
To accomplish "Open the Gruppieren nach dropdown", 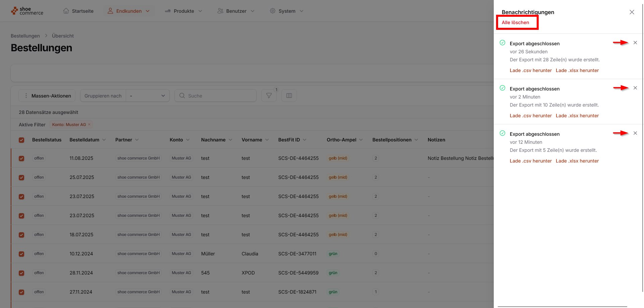I will 148,96.
